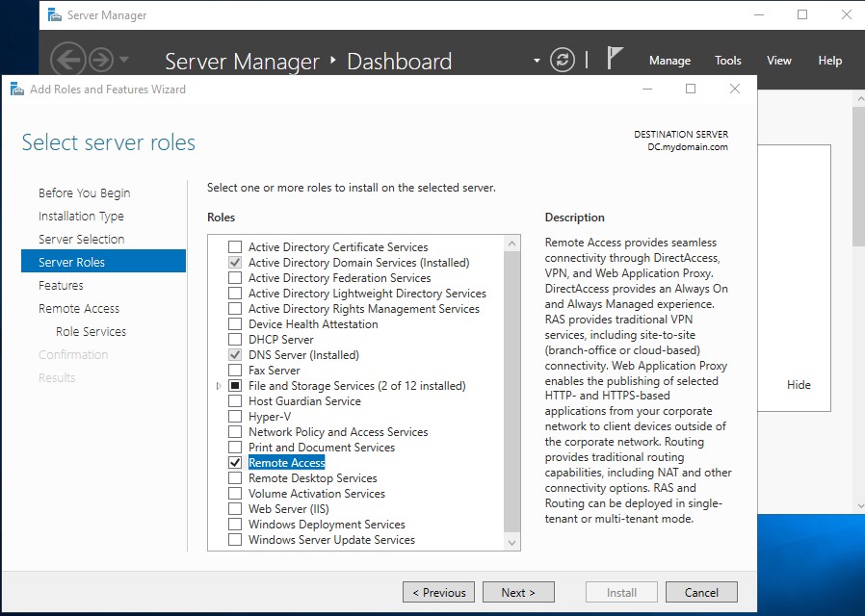Click Hide in the Server Manager dashboard
The image size is (865, 616).
pos(799,385)
